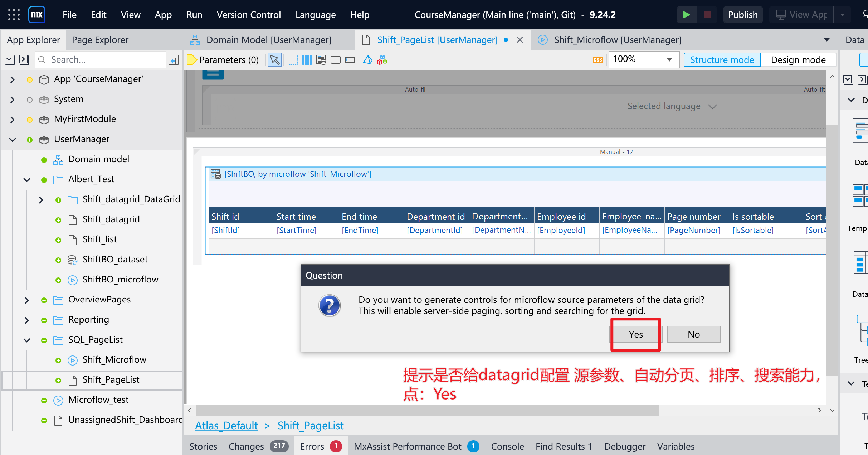
Task: Switch to Design mode
Action: pos(798,60)
